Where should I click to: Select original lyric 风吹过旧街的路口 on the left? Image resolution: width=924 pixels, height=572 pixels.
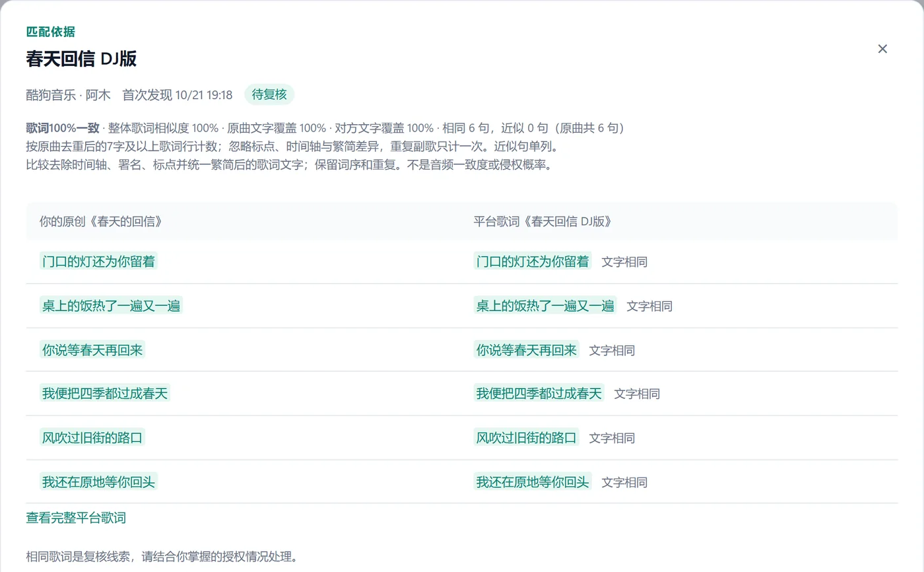[92, 437]
